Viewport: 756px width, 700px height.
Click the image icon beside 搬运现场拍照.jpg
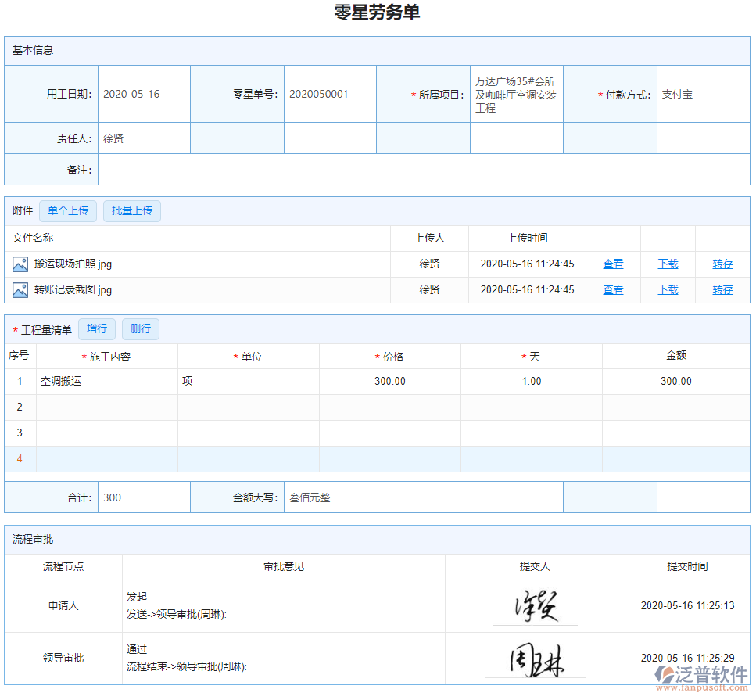coord(20,264)
